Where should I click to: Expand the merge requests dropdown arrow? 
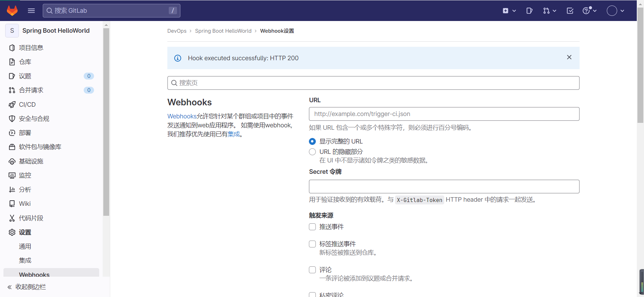coord(554,11)
